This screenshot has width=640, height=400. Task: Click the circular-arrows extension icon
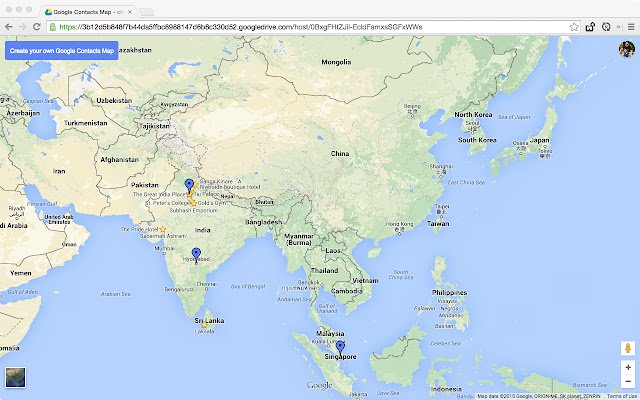606,27
